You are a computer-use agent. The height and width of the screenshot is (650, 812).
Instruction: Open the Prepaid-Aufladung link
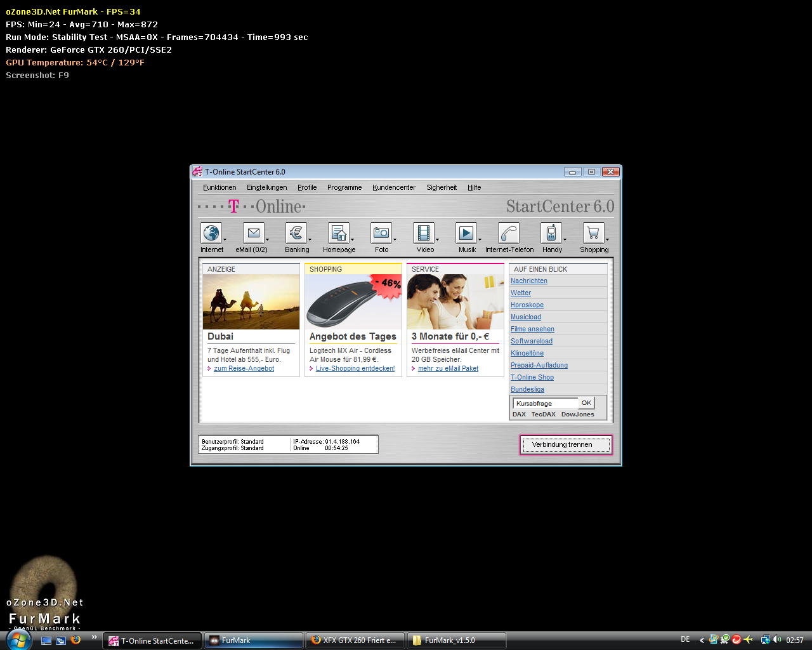539,365
